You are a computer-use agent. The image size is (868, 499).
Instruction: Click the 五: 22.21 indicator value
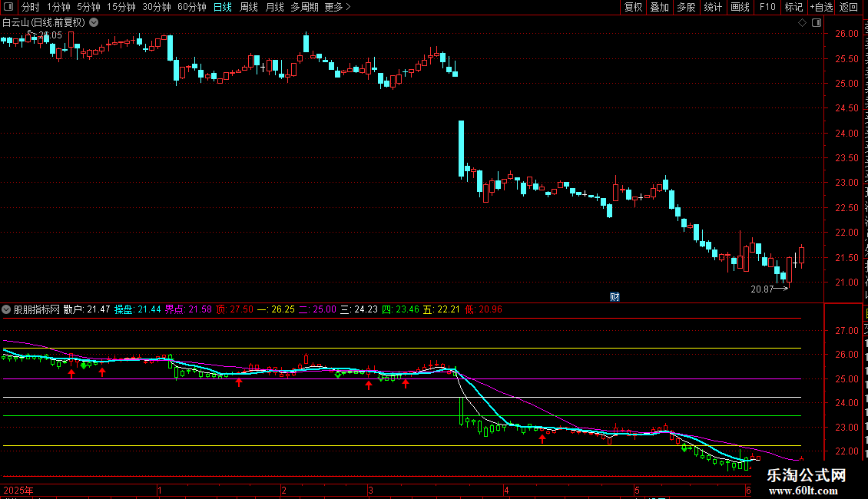[x=441, y=310]
